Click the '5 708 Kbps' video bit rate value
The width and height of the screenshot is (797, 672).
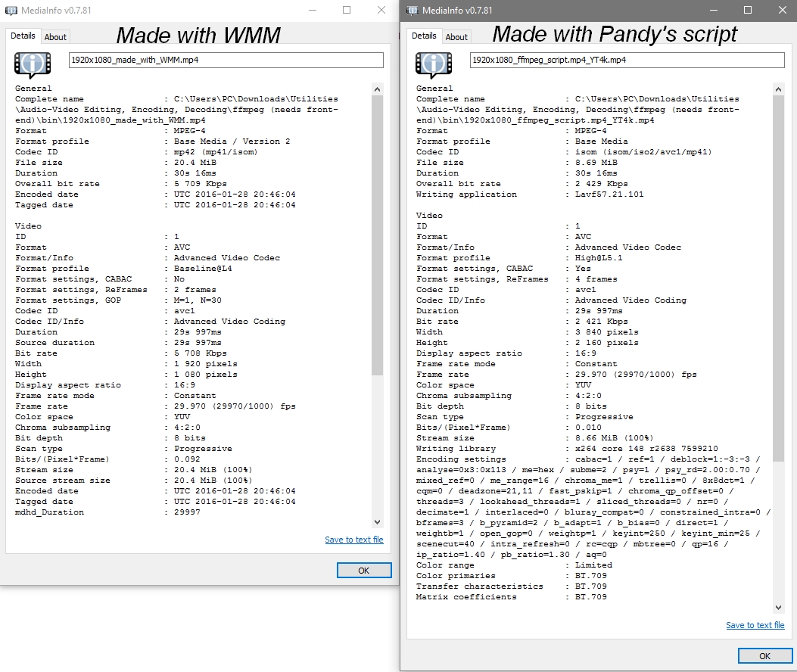pos(201,353)
